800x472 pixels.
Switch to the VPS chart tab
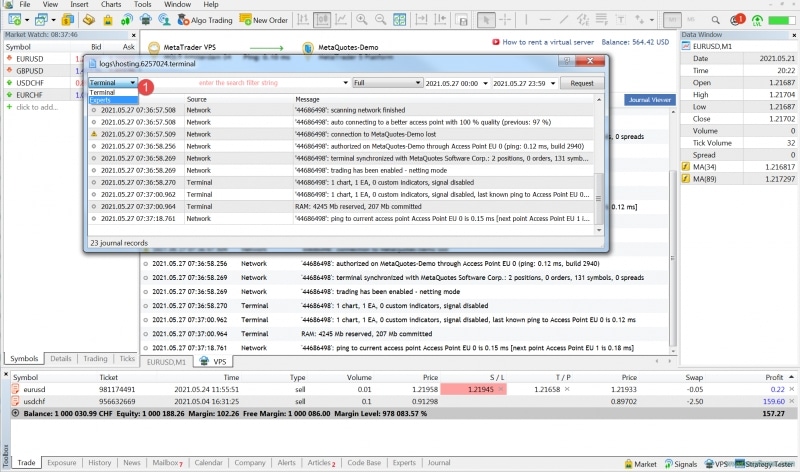(214, 362)
